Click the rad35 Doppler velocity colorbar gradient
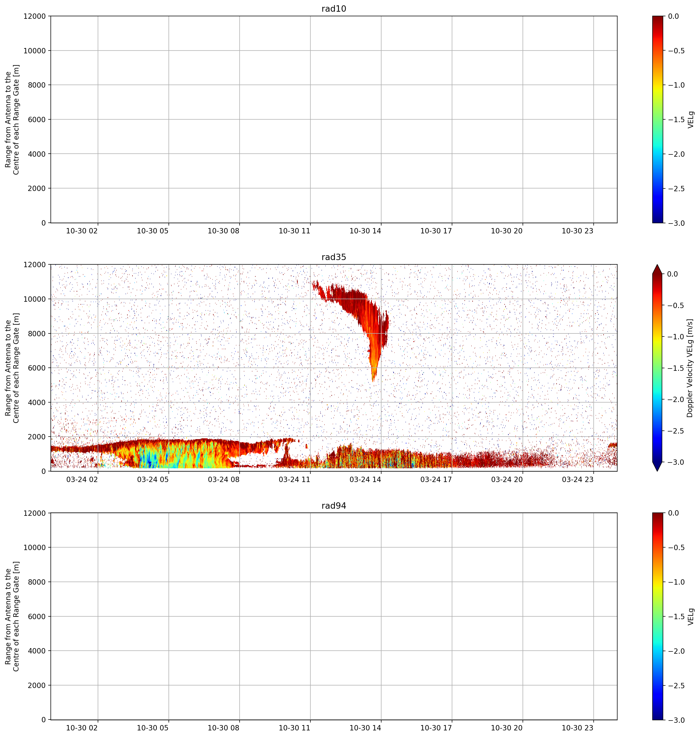Viewport: 700px width, 737px height. pos(658,368)
